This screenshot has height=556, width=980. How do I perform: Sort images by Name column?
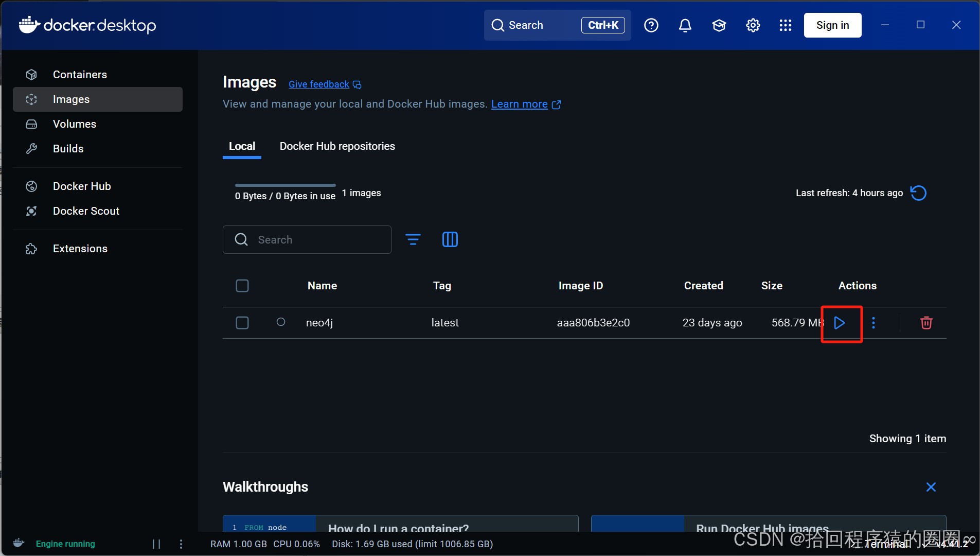(x=323, y=286)
